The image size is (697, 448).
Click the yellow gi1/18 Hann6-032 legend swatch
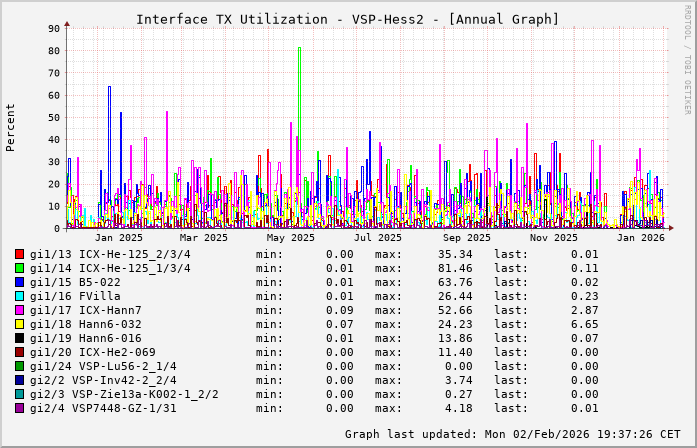pos(20,324)
